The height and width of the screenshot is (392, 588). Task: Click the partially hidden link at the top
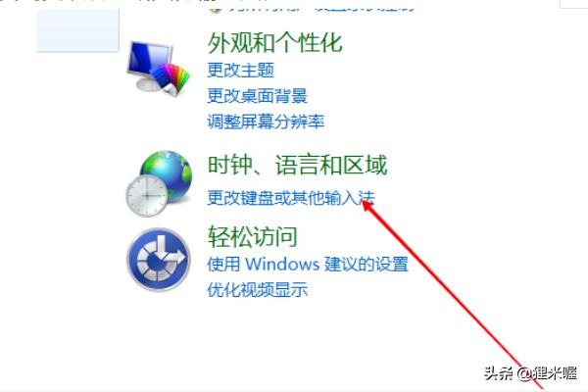tap(321, 8)
